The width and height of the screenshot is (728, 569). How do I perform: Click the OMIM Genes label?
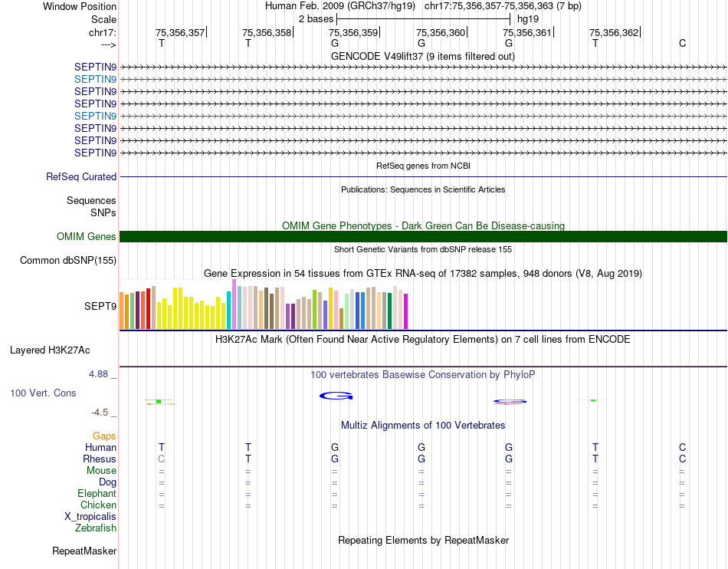tap(87, 236)
